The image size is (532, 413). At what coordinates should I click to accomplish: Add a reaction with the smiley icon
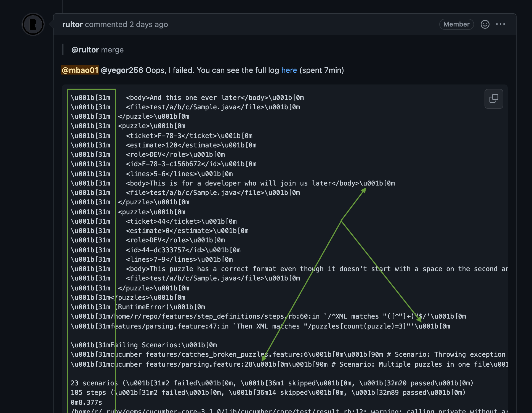(x=485, y=24)
